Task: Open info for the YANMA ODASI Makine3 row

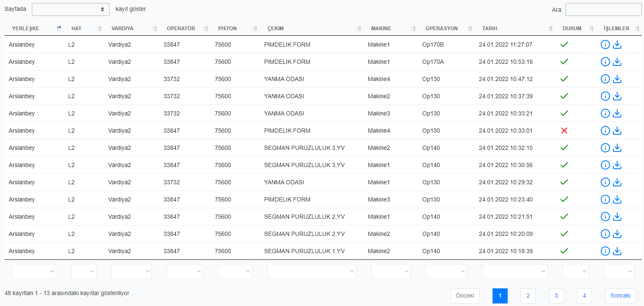Action: coord(605,113)
